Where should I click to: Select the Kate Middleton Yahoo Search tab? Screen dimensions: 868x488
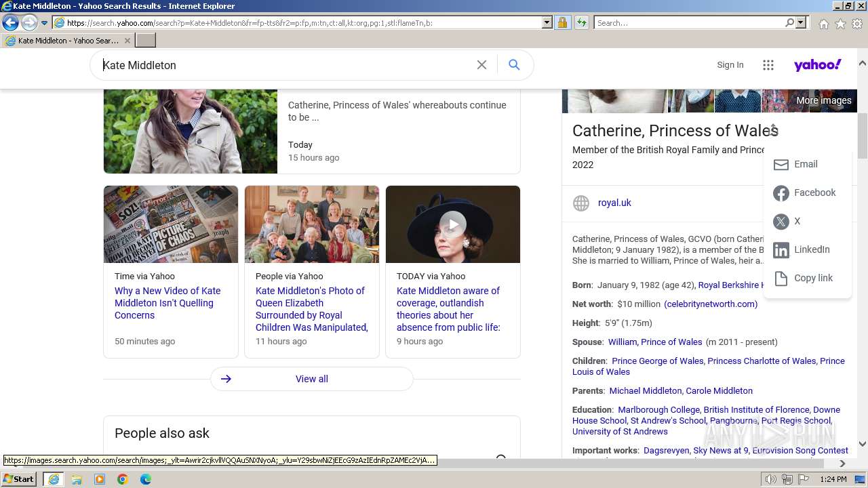[x=66, y=41]
